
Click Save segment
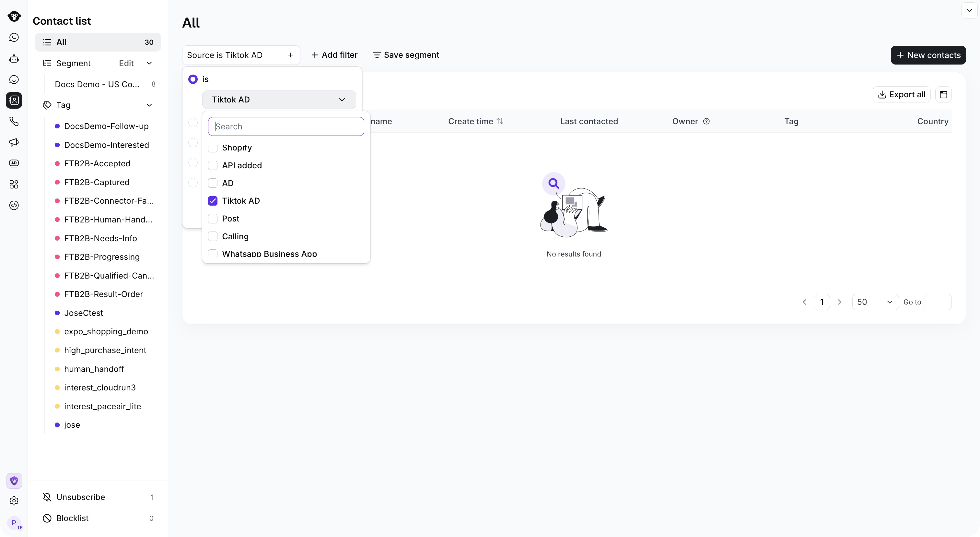pyautogui.click(x=405, y=55)
